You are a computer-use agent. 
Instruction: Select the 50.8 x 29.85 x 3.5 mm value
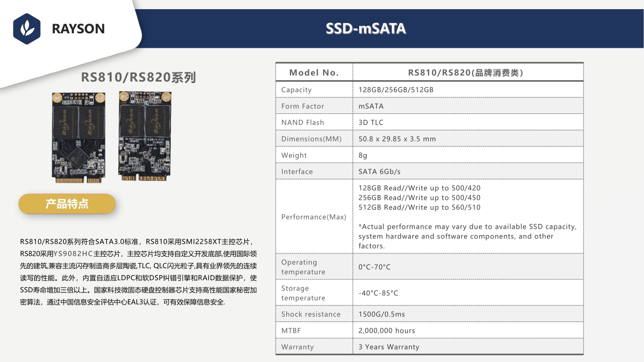coord(397,139)
